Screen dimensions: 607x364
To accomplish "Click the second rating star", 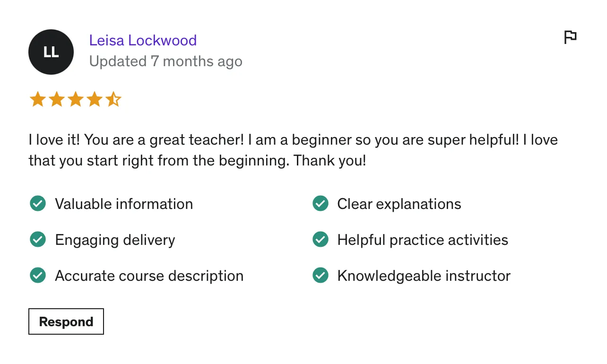I will pyautogui.click(x=57, y=100).
